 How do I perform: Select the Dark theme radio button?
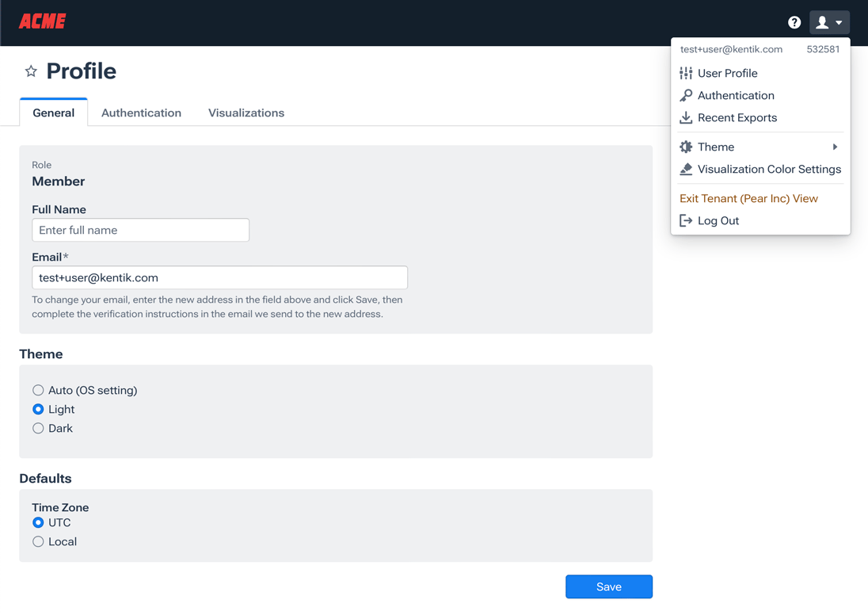point(38,428)
